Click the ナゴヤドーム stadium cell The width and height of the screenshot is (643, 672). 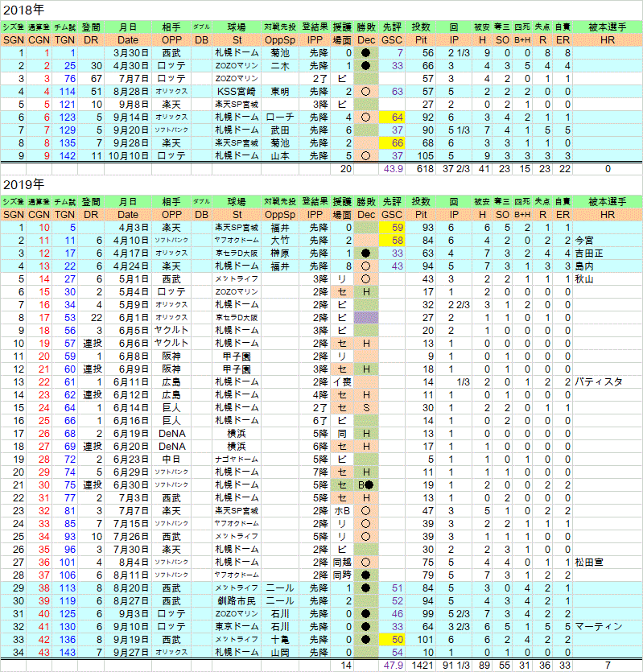click(237, 459)
